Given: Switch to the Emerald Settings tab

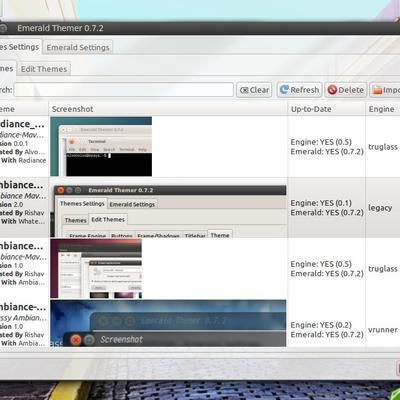Looking at the screenshot, I should 78,47.
